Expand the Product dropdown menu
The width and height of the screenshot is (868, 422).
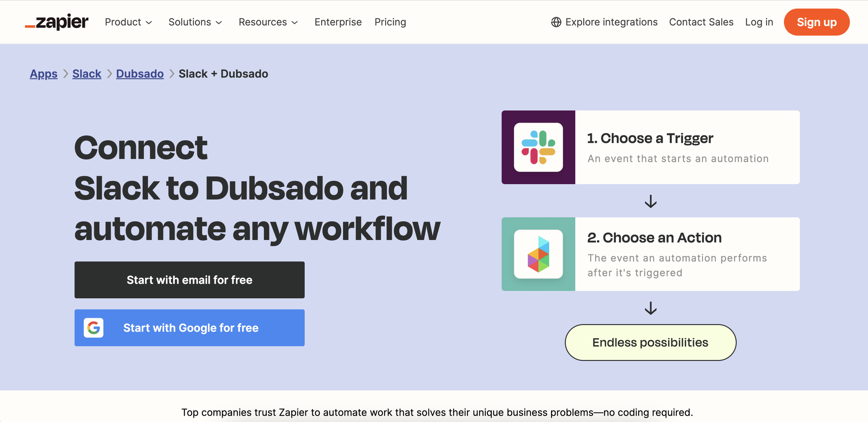pos(128,22)
